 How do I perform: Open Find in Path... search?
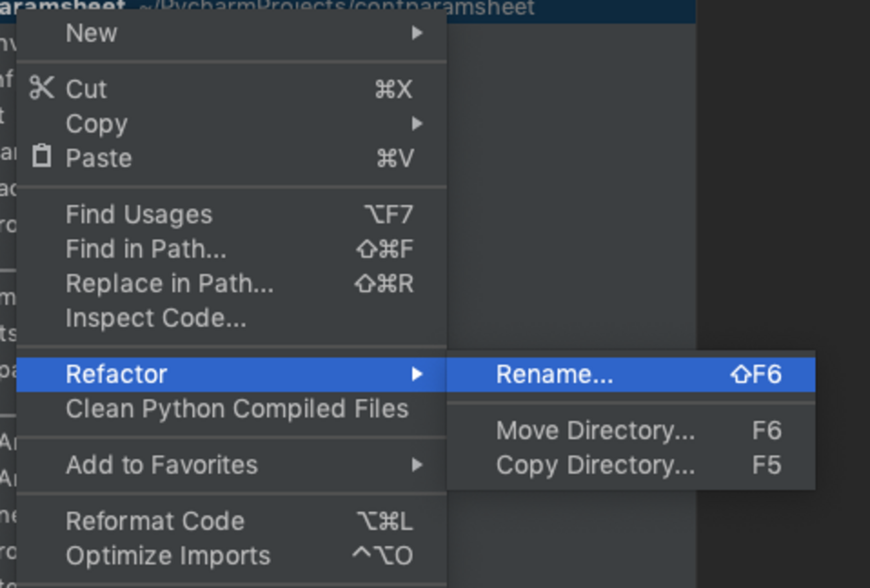[146, 250]
